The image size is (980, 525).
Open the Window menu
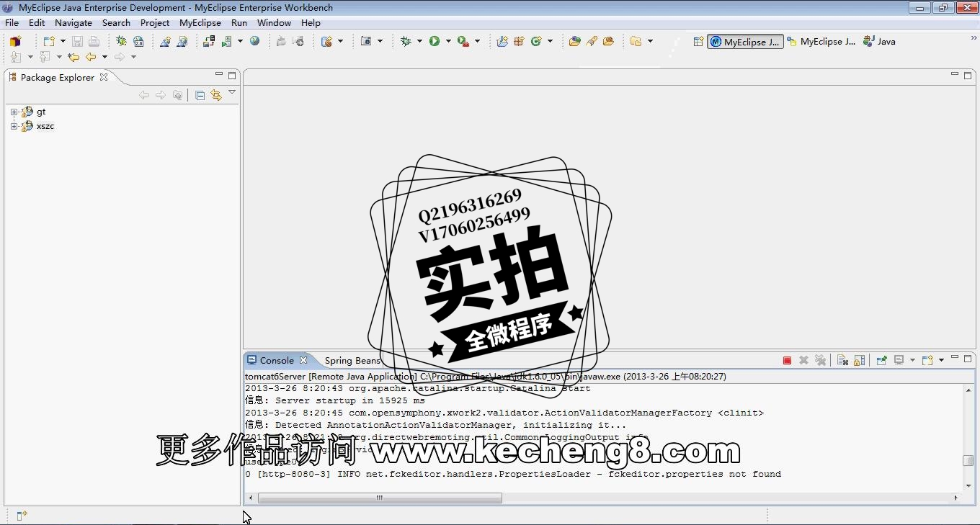click(274, 22)
